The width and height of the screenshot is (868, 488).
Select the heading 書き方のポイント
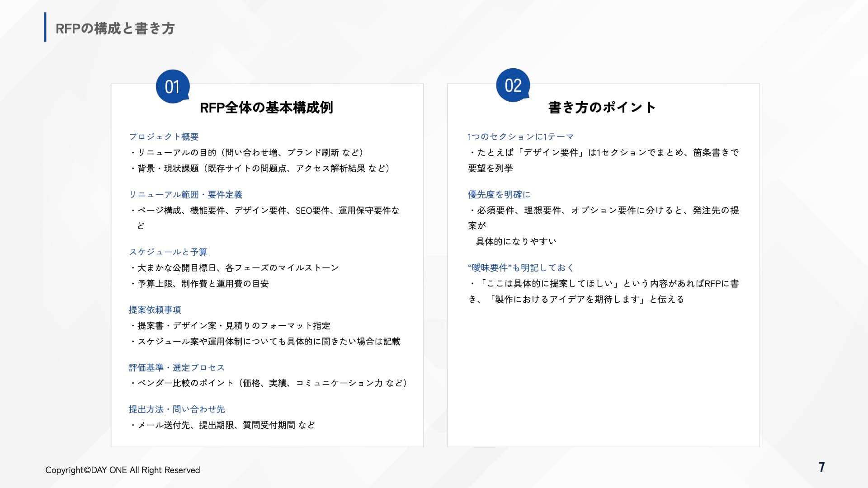click(602, 108)
